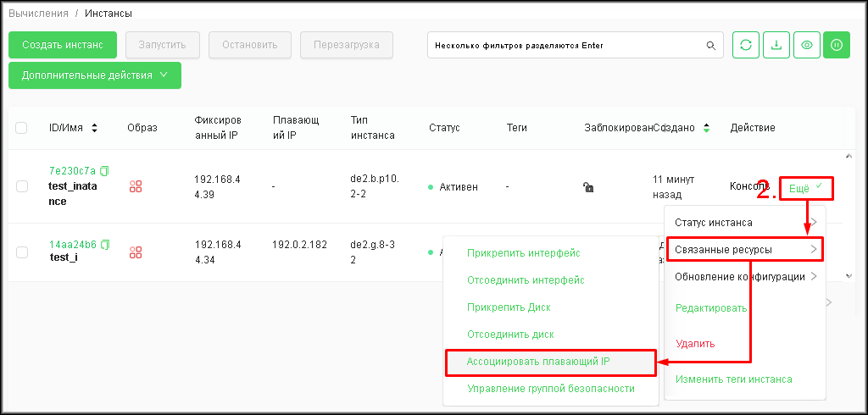Click the green pause icon button
This screenshot has width=868, height=415.
(x=836, y=45)
